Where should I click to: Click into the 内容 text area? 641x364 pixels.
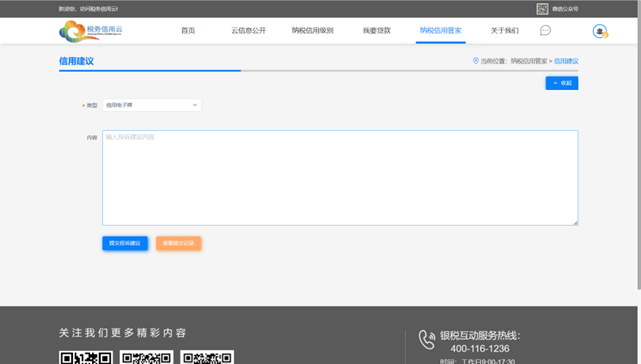pyautogui.click(x=340, y=178)
